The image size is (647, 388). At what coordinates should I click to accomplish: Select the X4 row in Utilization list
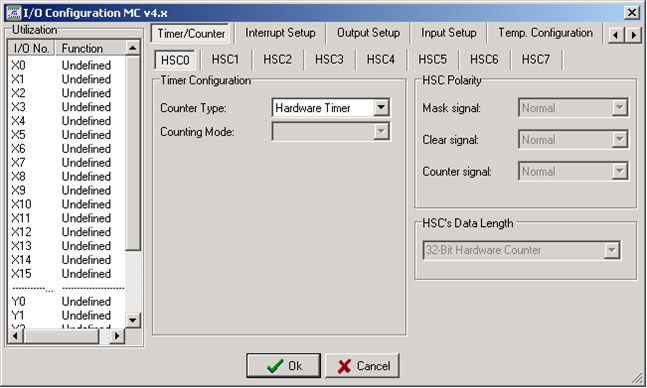pos(66,121)
